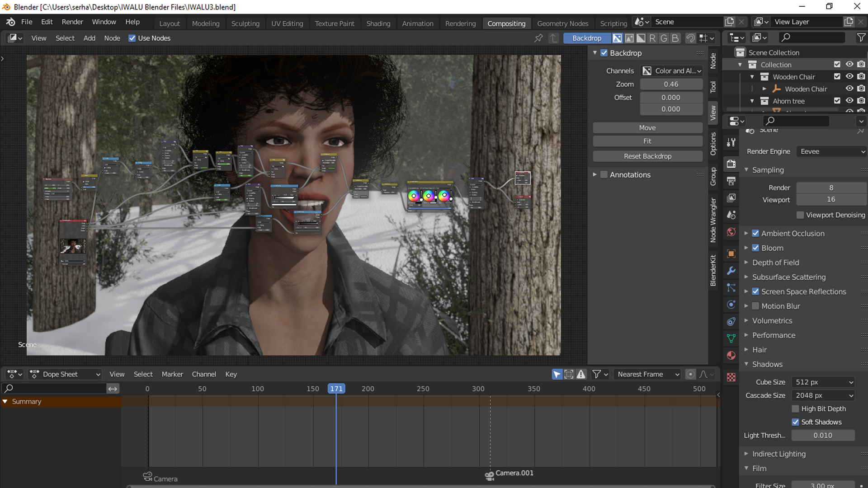This screenshot has height=488, width=868.
Task: Open the Object Data green triangle icon
Action: tap(731, 338)
